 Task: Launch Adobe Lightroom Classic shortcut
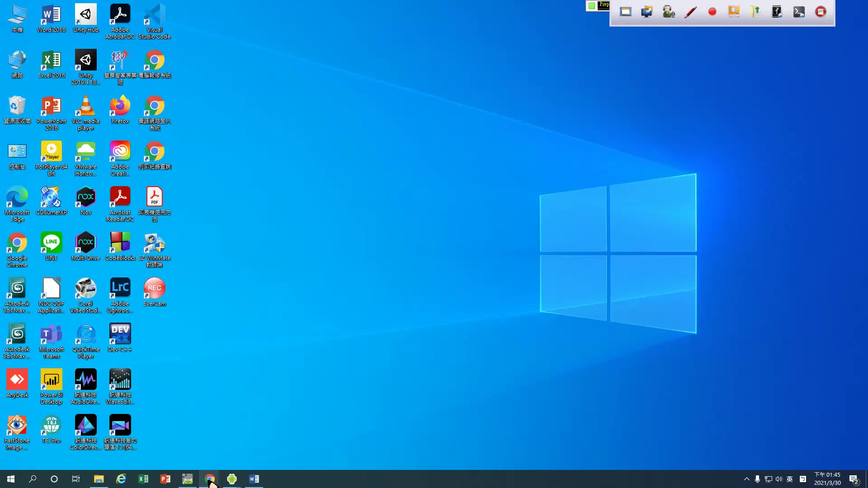120,296
